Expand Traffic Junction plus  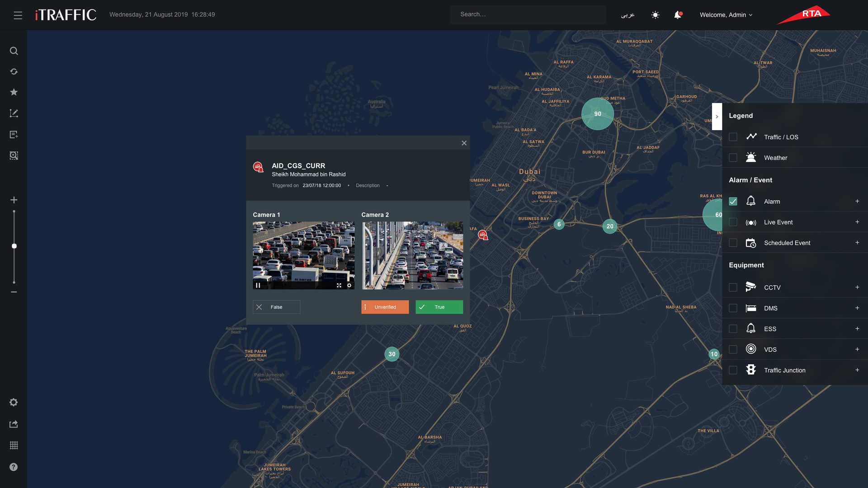click(857, 370)
